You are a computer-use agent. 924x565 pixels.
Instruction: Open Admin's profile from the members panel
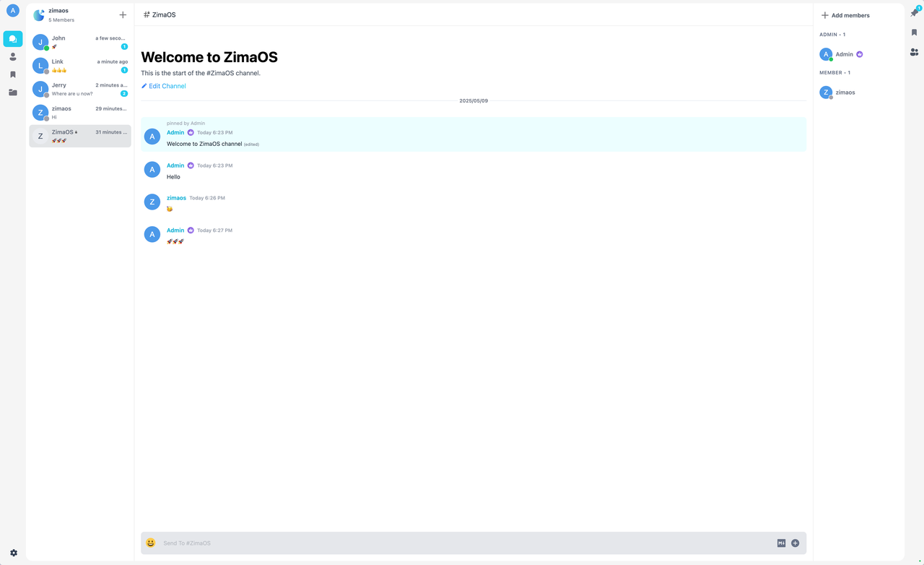tap(842, 53)
